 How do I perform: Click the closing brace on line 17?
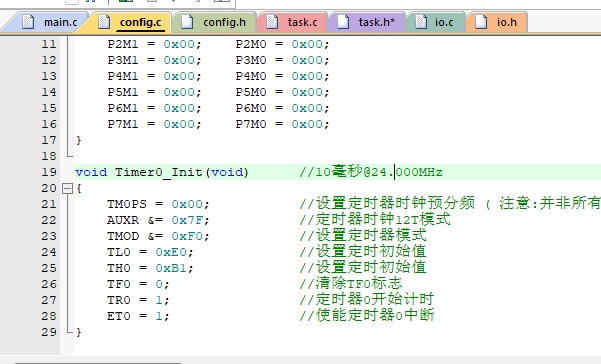tap(79, 140)
